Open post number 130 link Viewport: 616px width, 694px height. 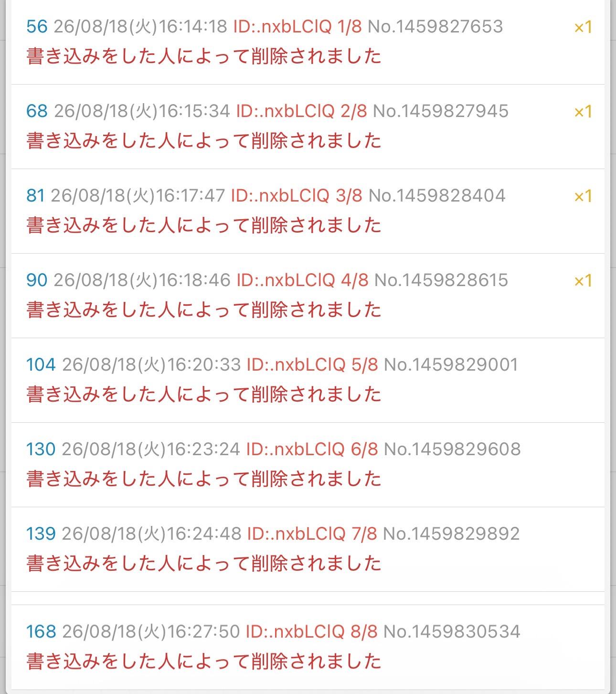point(41,449)
